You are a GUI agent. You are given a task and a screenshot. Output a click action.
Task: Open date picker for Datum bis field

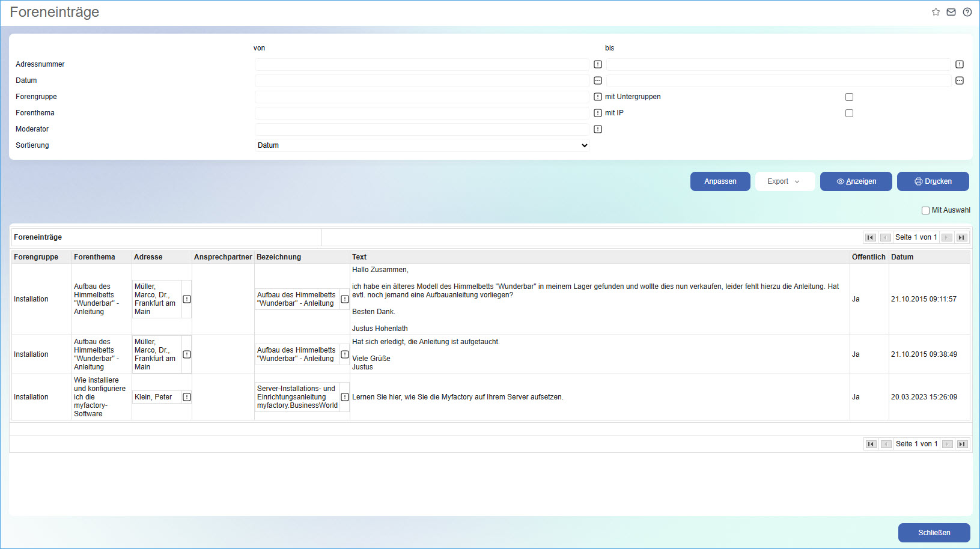point(960,80)
